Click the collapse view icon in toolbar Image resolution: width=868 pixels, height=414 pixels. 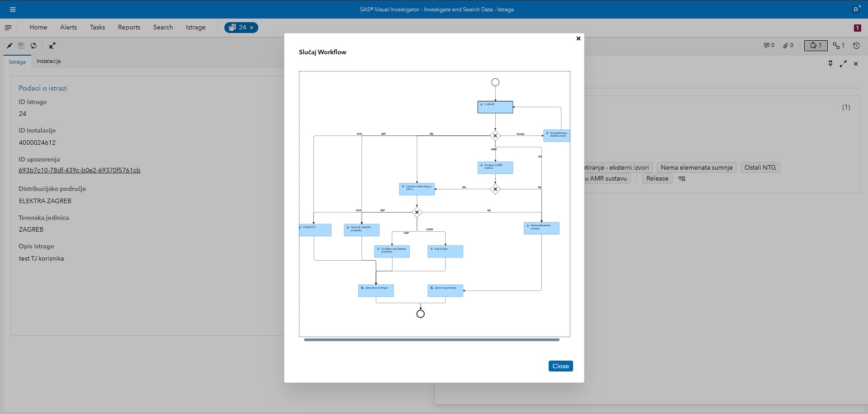point(52,46)
